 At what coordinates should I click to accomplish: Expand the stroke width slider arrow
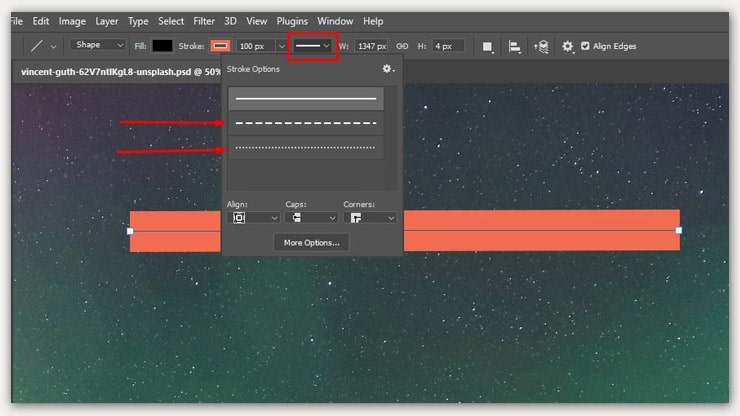click(x=282, y=46)
